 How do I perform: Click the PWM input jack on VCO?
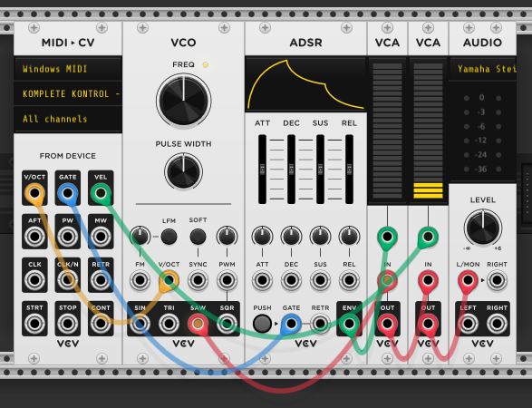coord(227,280)
